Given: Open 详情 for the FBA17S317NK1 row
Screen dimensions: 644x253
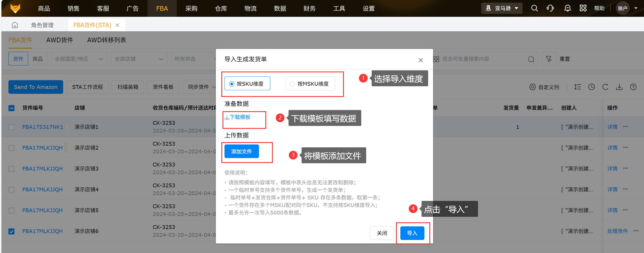Looking at the screenshot, I should [x=612, y=127].
